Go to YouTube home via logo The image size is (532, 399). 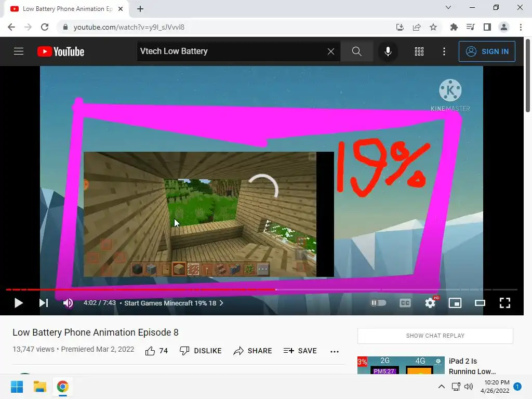pyautogui.click(x=61, y=51)
